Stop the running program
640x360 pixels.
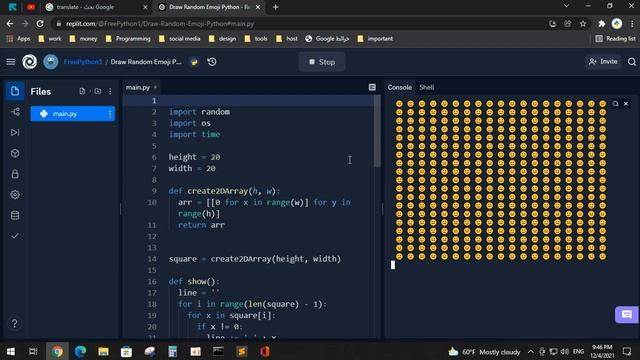coord(322,62)
